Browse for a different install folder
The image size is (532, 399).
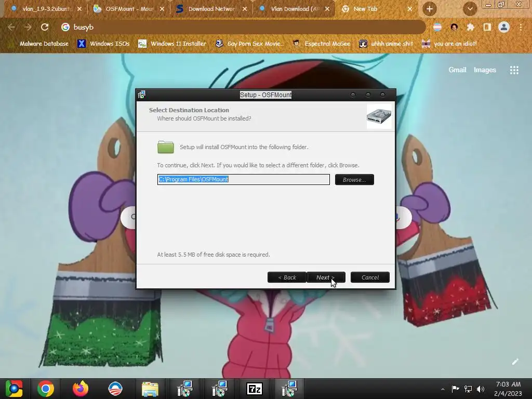354,179
